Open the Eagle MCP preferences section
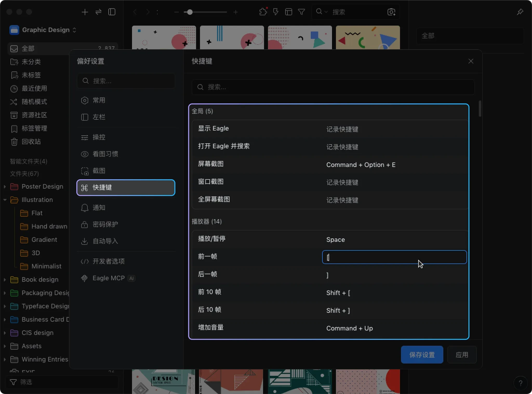The width and height of the screenshot is (532, 394). tap(126, 278)
